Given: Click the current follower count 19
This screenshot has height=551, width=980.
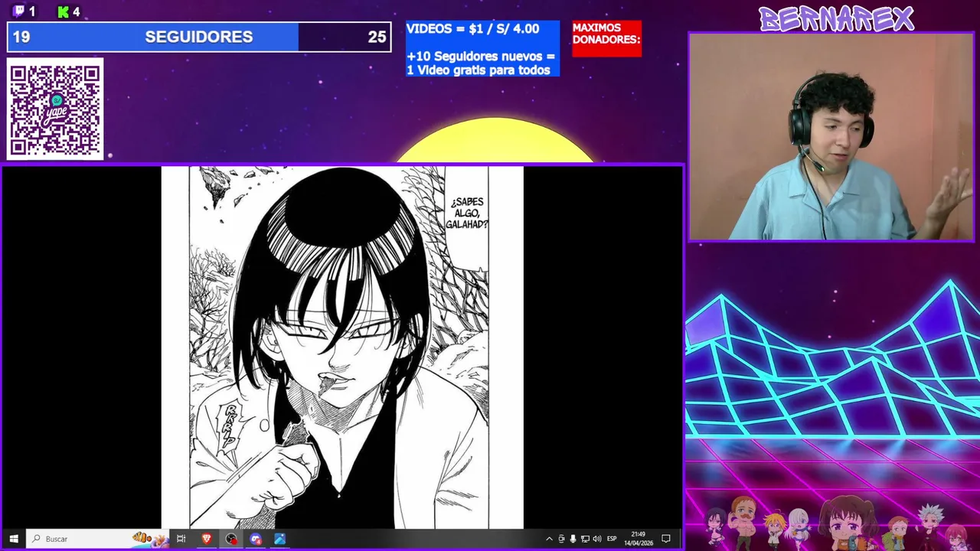Looking at the screenshot, I should [21, 37].
